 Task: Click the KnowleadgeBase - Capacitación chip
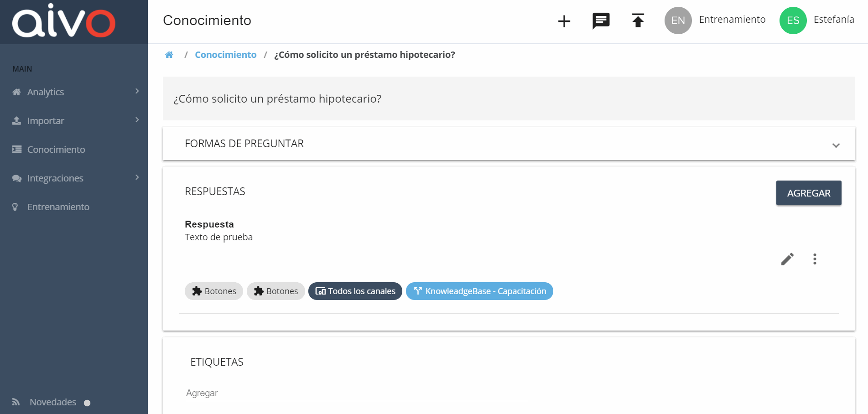tap(479, 291)
